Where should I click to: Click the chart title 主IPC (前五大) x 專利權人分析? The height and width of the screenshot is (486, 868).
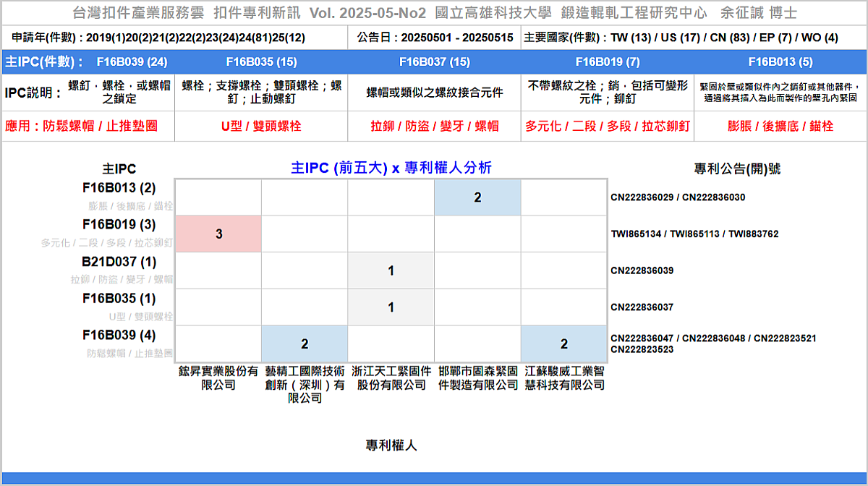(391, 168)
